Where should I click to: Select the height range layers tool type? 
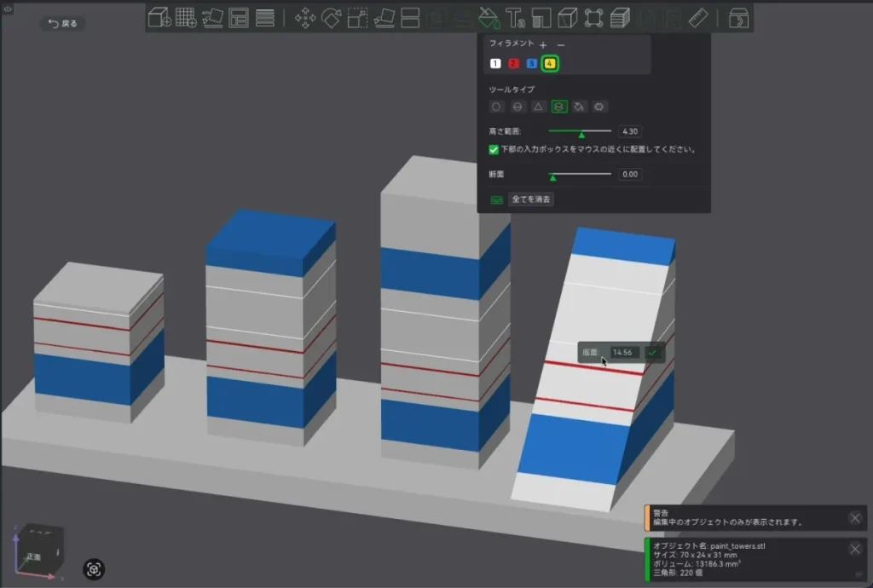(x=559, y=107)
